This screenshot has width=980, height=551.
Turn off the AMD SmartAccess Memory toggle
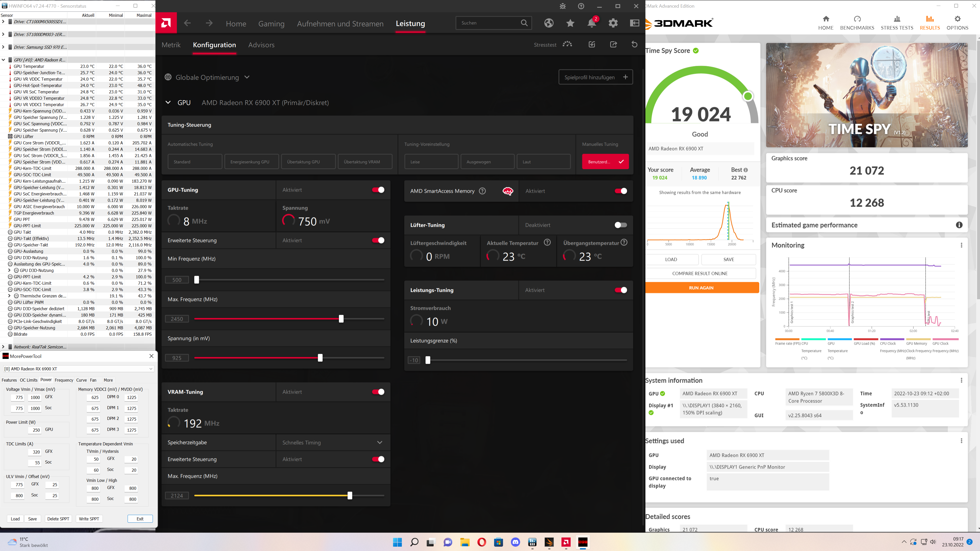(x=620, y=191)
